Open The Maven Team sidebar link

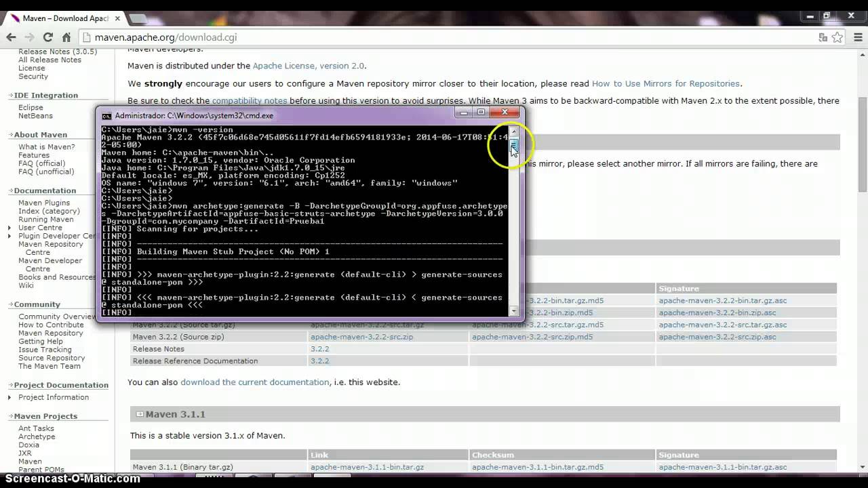click(x=50, y=366)
